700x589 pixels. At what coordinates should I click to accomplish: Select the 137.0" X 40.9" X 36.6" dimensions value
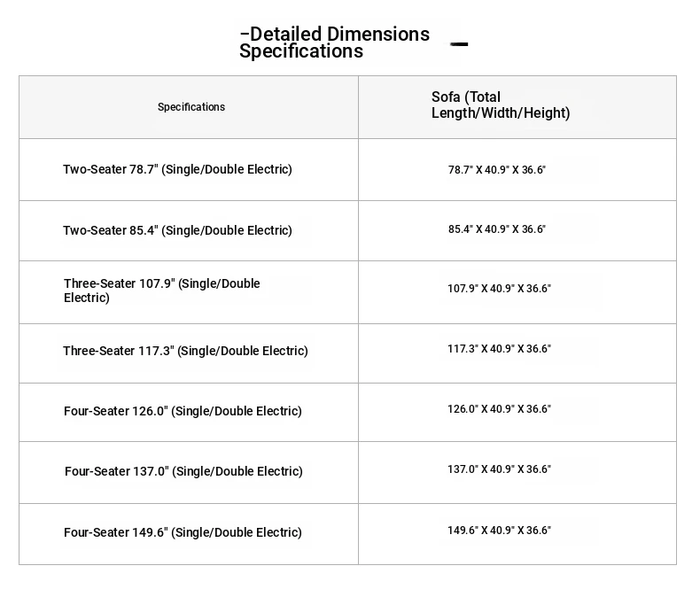click(499, 469)
